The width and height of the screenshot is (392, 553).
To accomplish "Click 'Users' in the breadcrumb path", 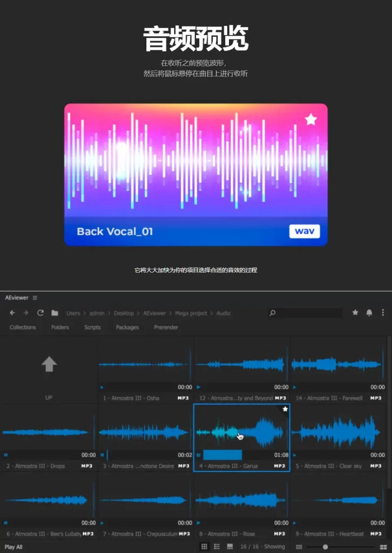I will [x=73, y=313].
